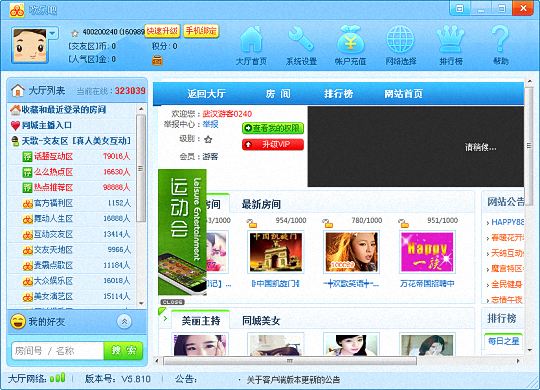Open HAPPY88 announcement link

click(x=507, y=222)
